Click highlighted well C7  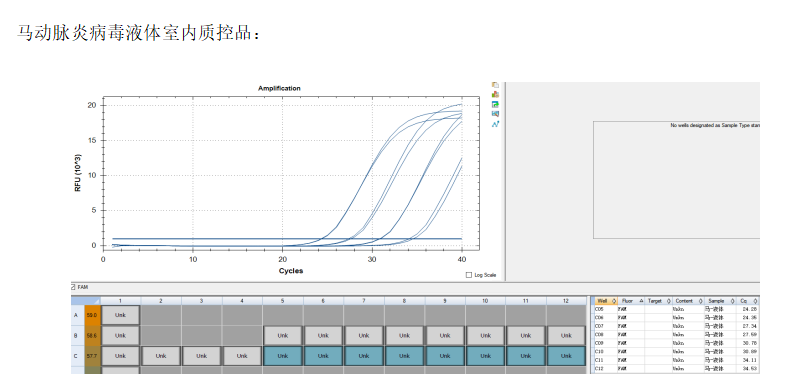[x=364, y=356]
